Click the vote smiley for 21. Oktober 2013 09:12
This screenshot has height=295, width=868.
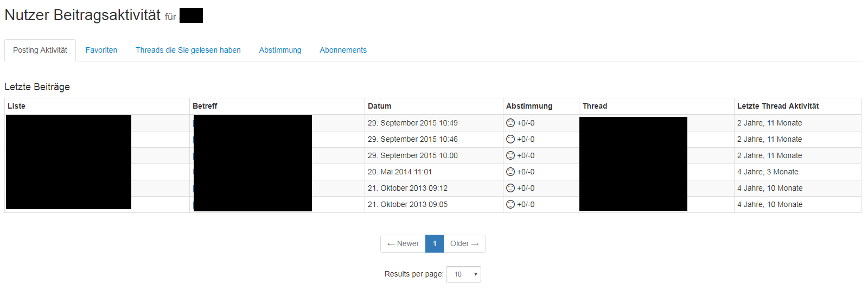pos(510,188)
